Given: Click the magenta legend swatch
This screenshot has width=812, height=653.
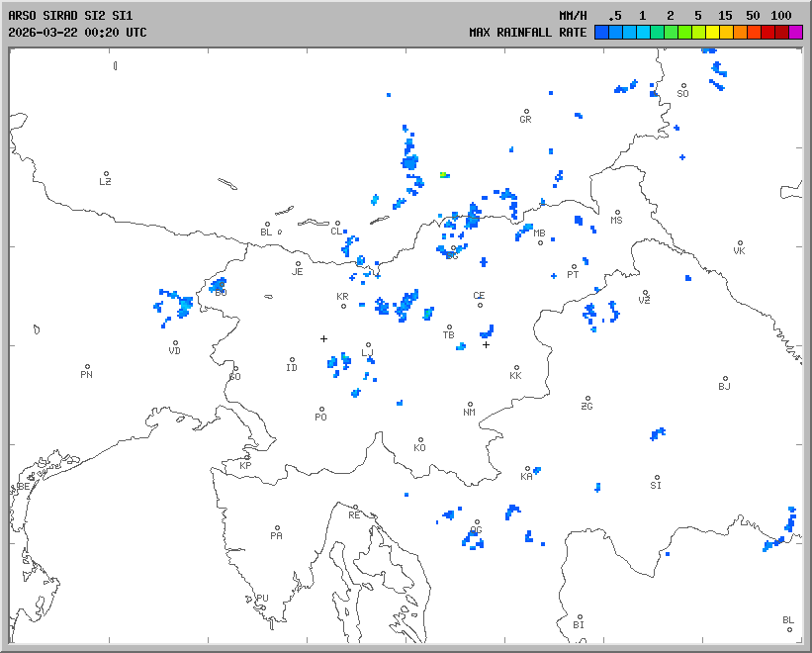Looking at the screenshot, I should (x=795, y=33).
